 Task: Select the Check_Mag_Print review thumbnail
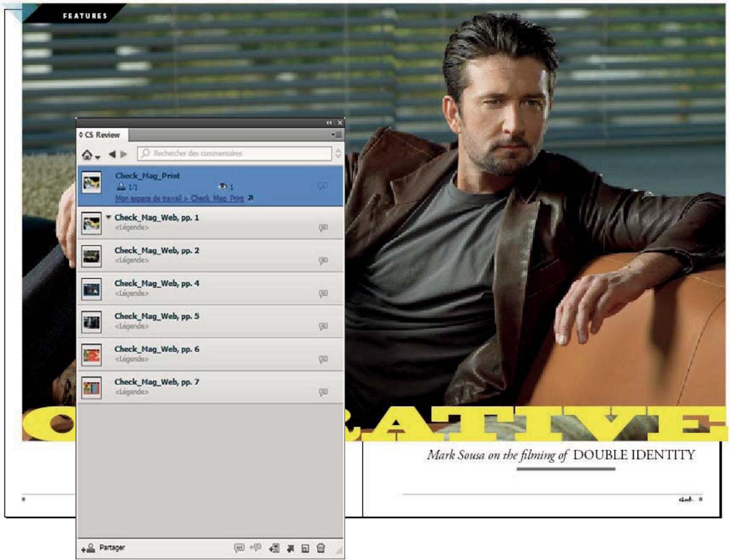coord(92,183)
